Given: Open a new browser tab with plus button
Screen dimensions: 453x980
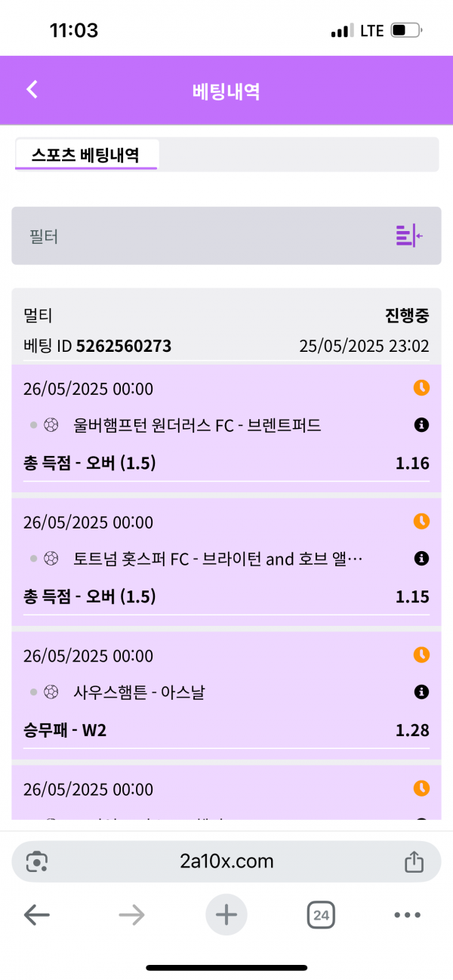Looking at the screenshot, I should click(226, 916).
